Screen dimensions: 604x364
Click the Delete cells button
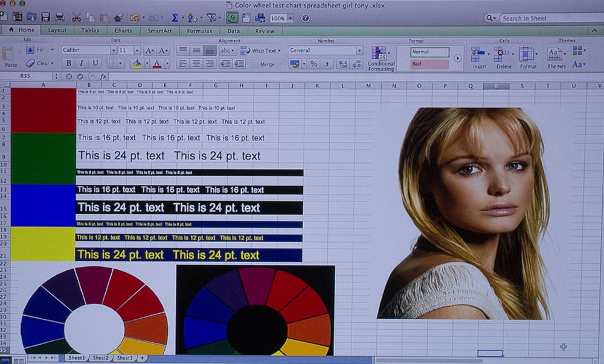[504, 58]
